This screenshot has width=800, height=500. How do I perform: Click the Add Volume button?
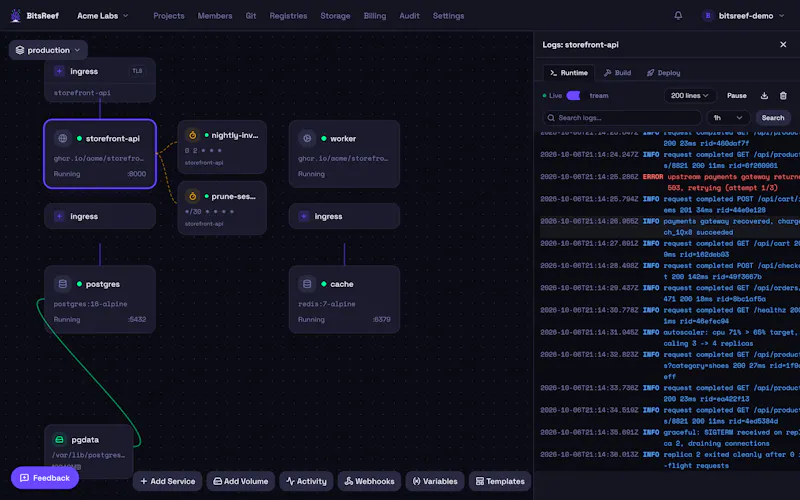pos(241,481)
